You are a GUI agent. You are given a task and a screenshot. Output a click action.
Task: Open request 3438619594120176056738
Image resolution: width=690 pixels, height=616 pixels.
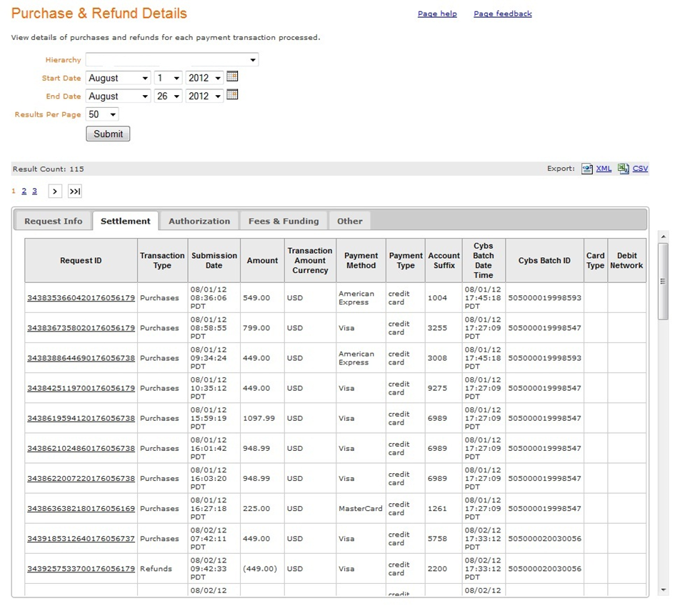pyautogui.click(x=81, y=418)
